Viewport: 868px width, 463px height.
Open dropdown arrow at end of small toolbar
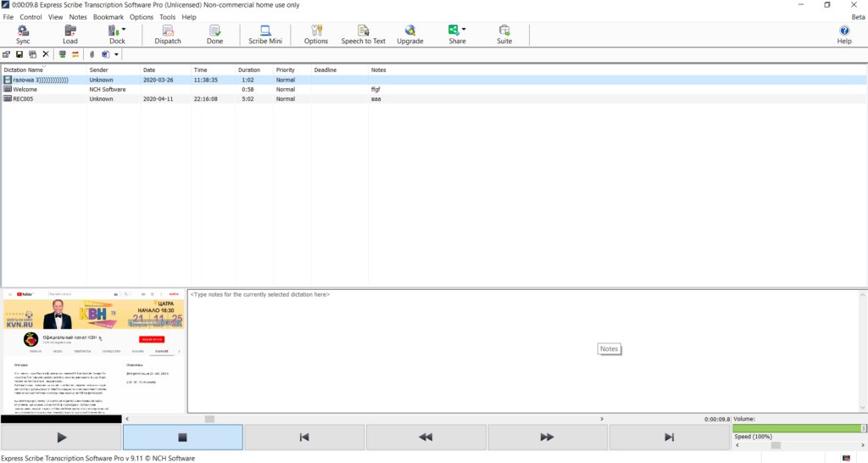(116, 54)
